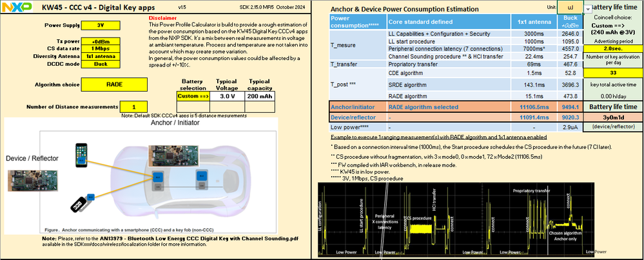The image size is (644, 260).
Task: Select the CS data rate 1 Mbps cell
Action: click(101, 48)
